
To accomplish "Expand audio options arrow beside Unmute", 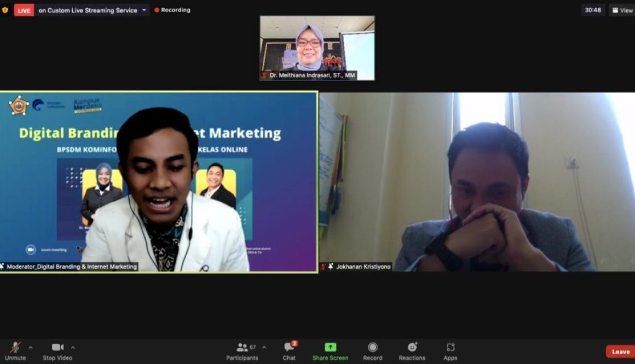I will (31, 347).
